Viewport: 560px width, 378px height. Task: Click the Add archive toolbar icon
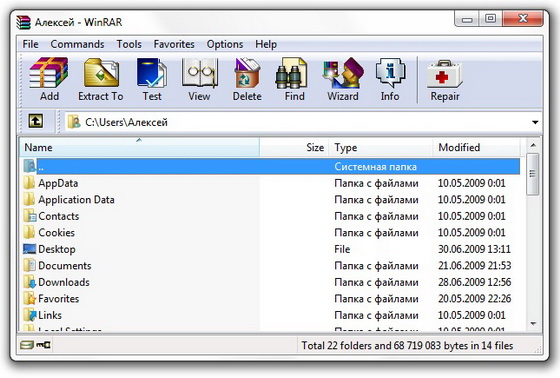pos(49,73)
